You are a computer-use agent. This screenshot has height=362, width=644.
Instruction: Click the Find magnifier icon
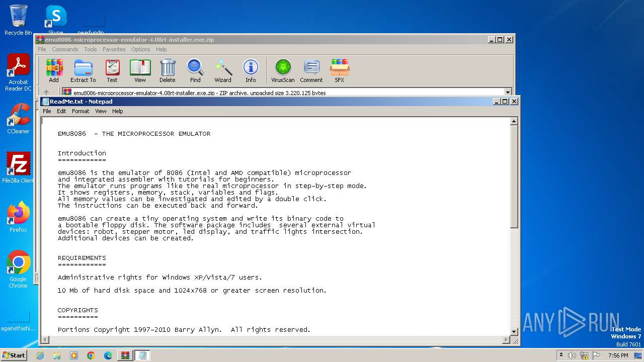(x=195, y=70)
